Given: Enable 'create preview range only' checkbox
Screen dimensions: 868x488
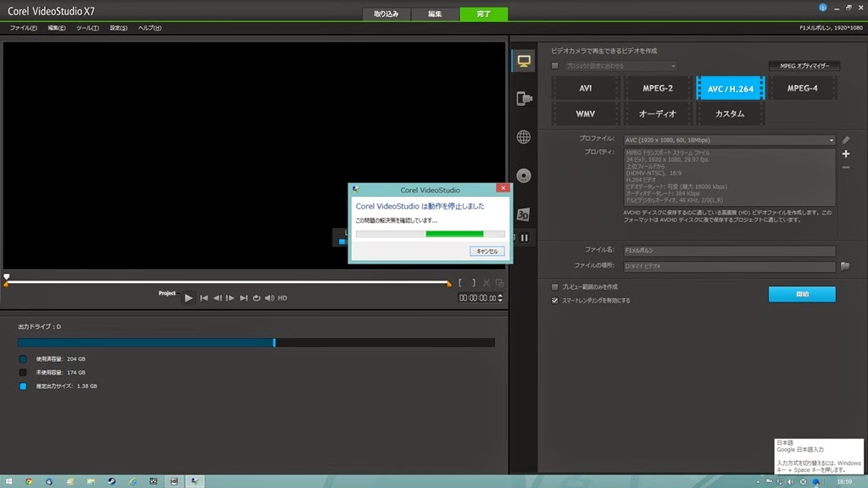Looking at the screenshot, I should point(554,287).
